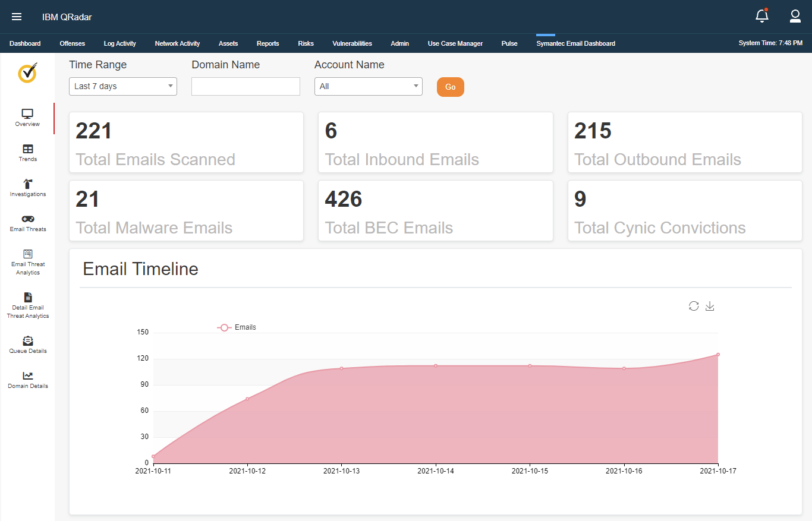This screenshot has width=812, height=521.
Task: Click inside the Domain Name field
Action: 246,86
